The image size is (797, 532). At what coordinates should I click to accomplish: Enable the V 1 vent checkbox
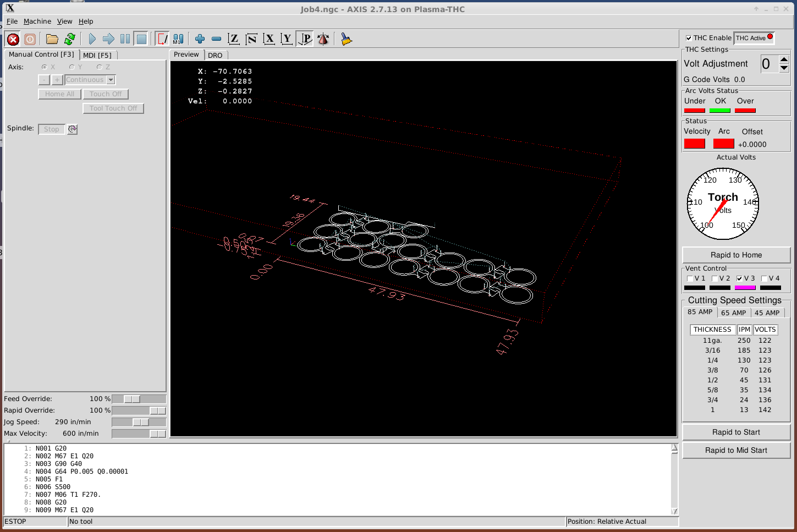click(x=690, y=278)
